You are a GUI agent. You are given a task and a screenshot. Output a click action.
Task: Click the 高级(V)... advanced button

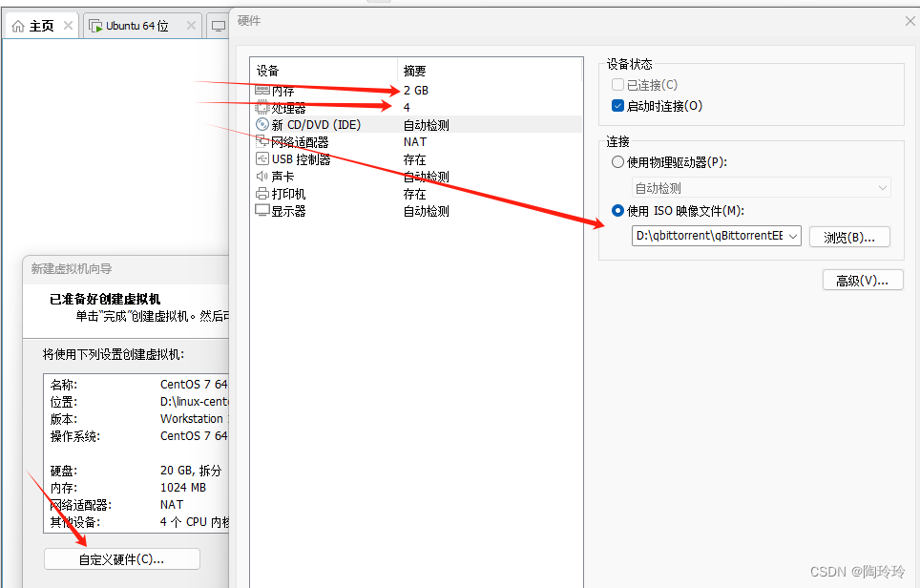(863, 281)
